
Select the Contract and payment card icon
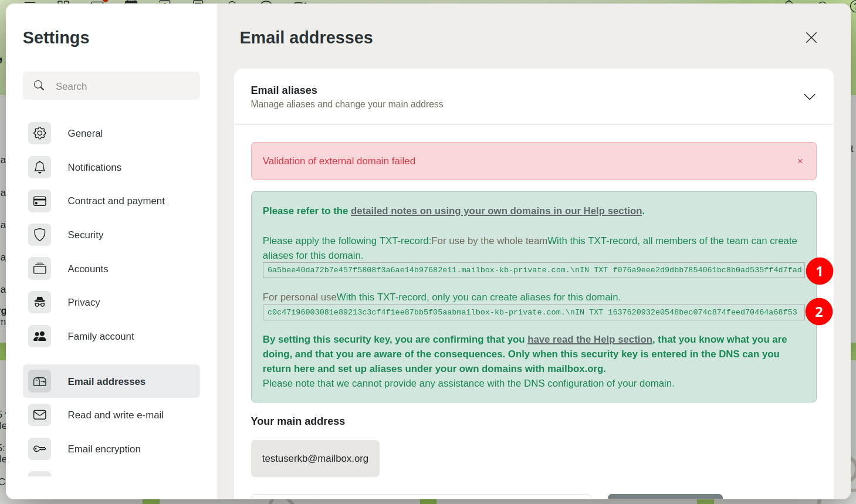tap(40, 201)
